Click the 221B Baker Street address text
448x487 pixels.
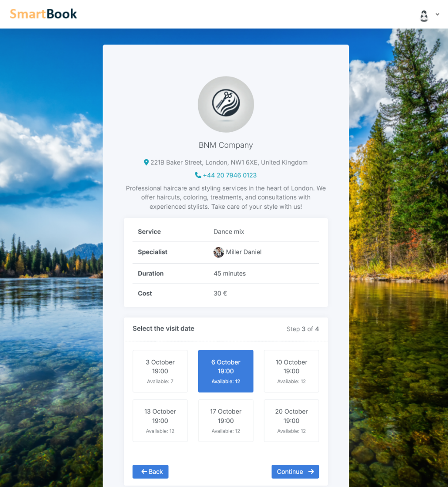pos(229,162)
